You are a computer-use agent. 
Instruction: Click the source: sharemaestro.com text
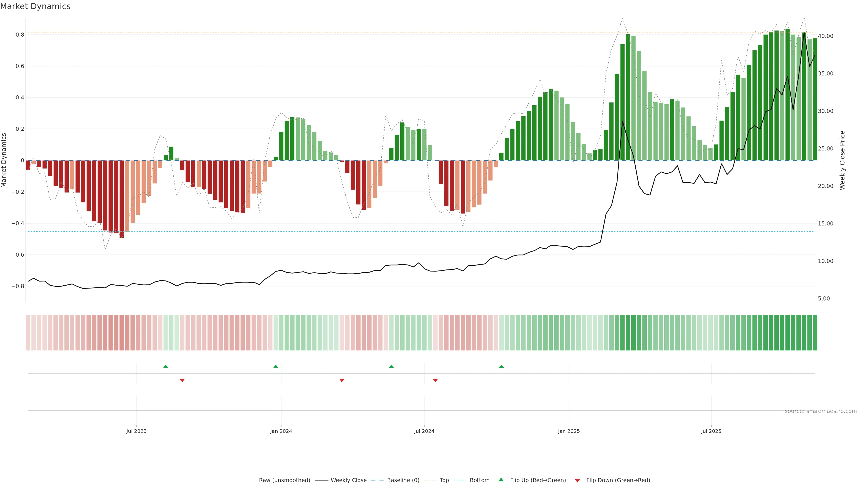click(821, 411)
